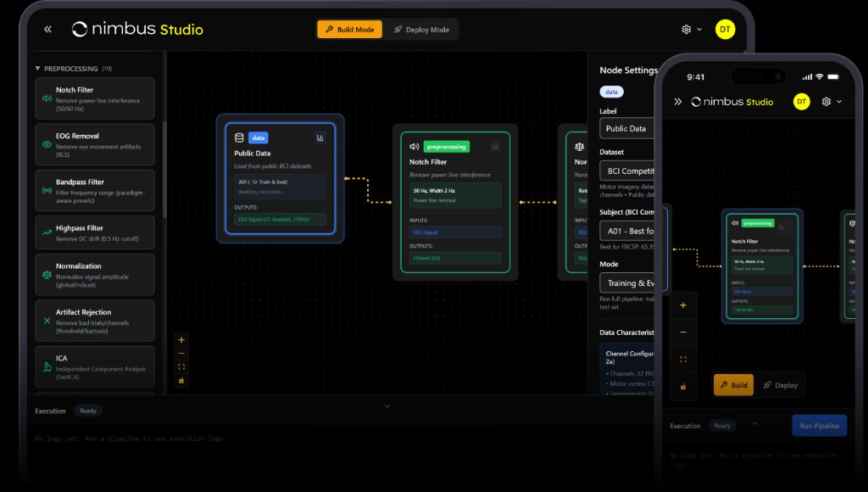The height and width of the screenshot is (492, 868).
Task: Select EOG Removal eye icon in sidebar
Action: point(47,144)
